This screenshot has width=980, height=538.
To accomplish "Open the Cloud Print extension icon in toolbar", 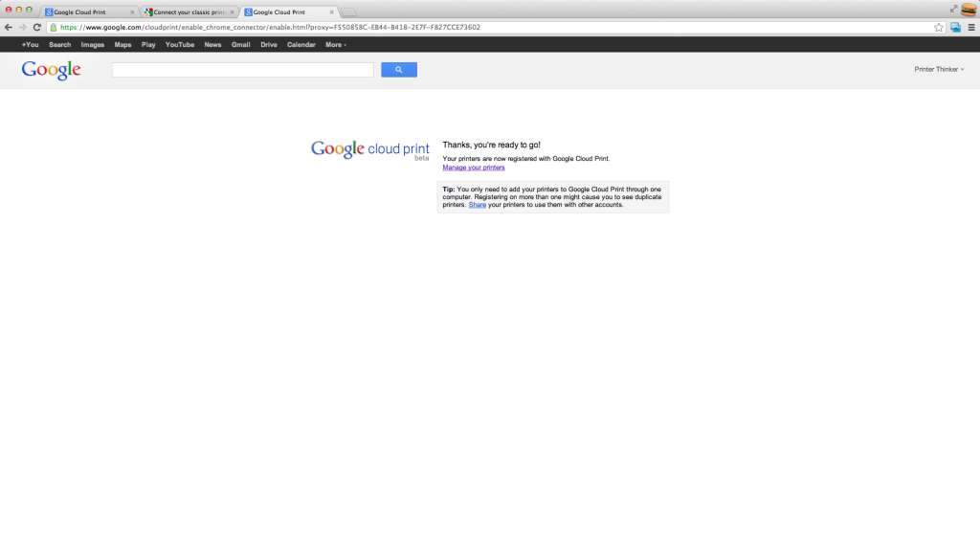I will coord(956,28).
